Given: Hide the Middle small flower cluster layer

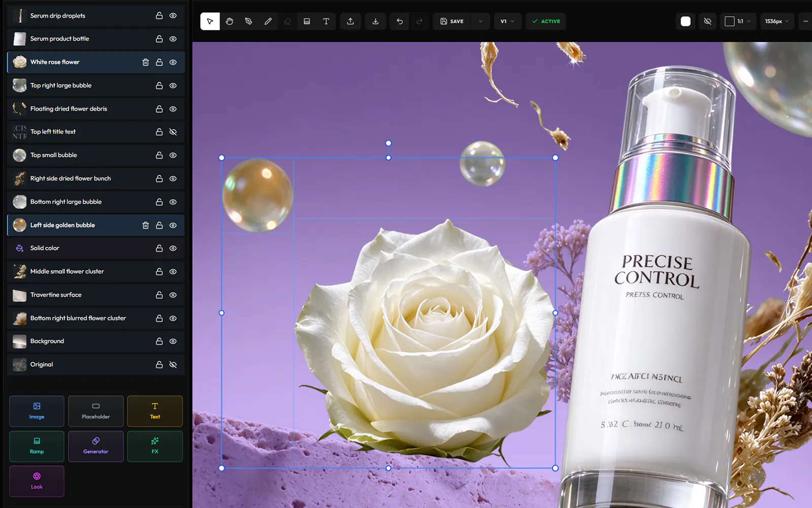Looking at the screenshot, I should click(173, 272).
